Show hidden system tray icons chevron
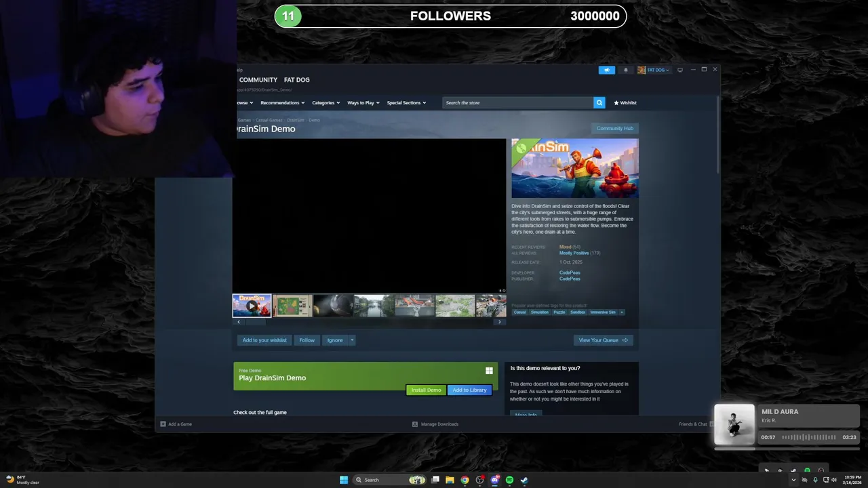This screenshot has height=488, width=868. 793,480
